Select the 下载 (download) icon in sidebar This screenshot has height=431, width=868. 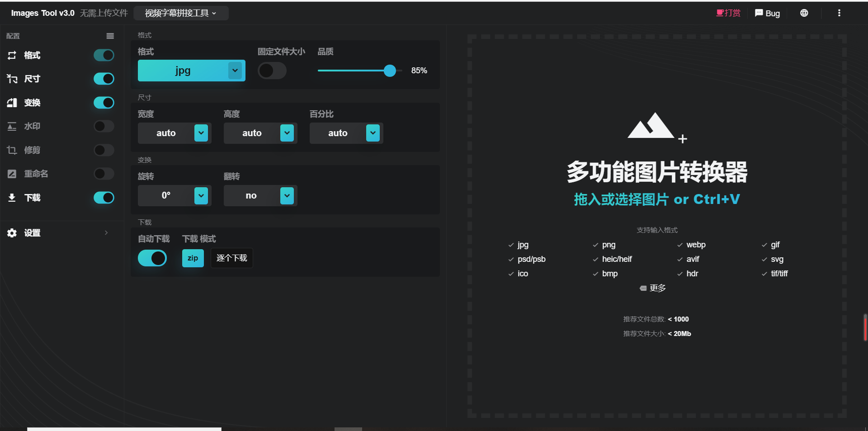pyautogui.click(x=12, y=198)
